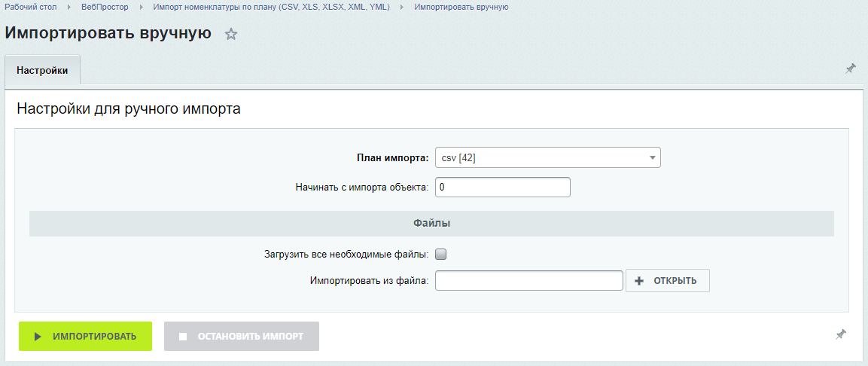Go to Рабочий стол breadcrumb
The height and width of the screenshot is (366, 868).
(30, 8)
